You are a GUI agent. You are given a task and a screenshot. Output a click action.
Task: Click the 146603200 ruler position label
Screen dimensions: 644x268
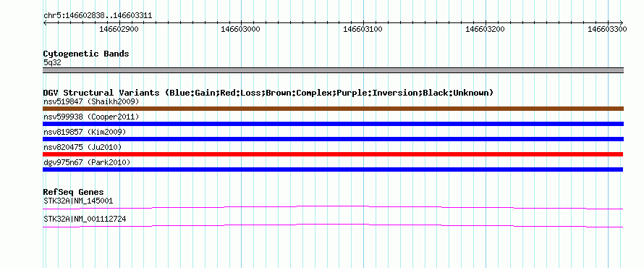[x=485, y=29]
